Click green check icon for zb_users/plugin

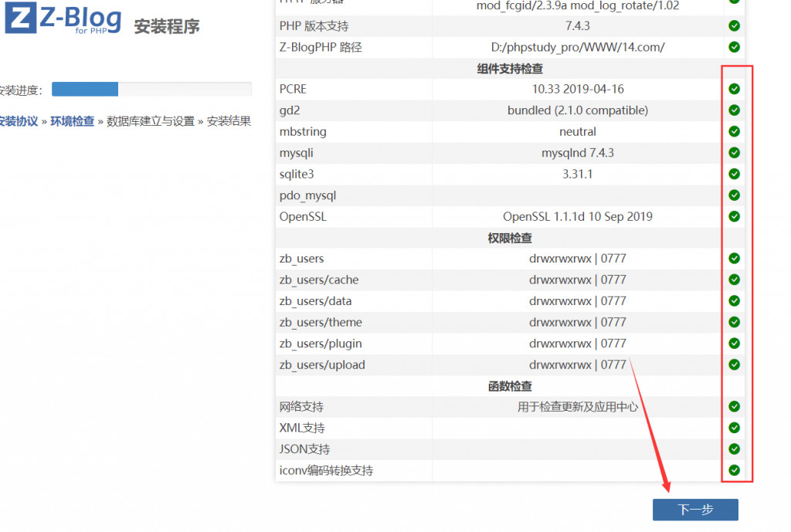734,343
